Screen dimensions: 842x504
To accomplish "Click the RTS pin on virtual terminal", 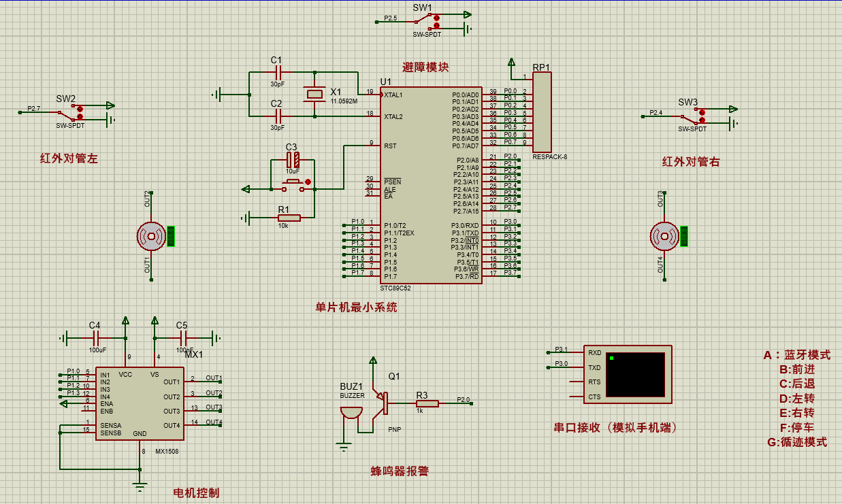I will tap(594, 382).
